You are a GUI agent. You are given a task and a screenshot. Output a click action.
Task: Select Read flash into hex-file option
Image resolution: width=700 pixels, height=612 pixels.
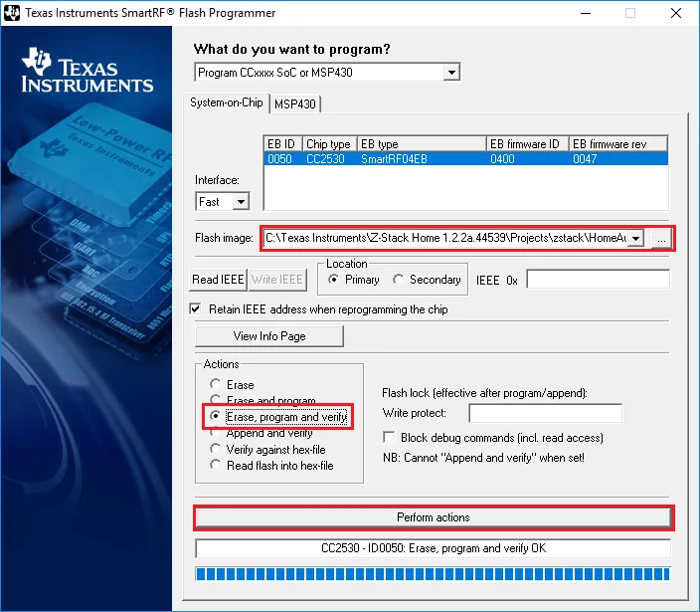point(214,466)
